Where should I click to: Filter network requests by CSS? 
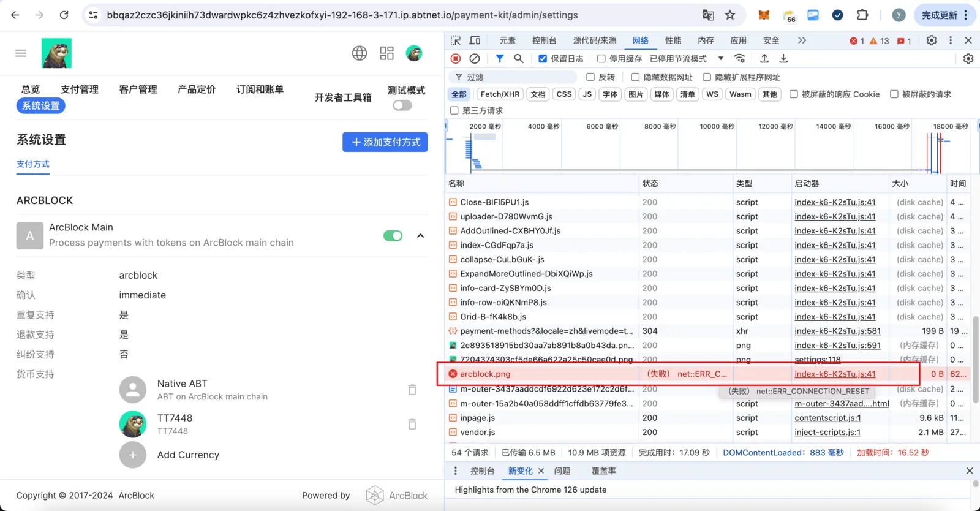pyautogui.click(x=564, y=94)
